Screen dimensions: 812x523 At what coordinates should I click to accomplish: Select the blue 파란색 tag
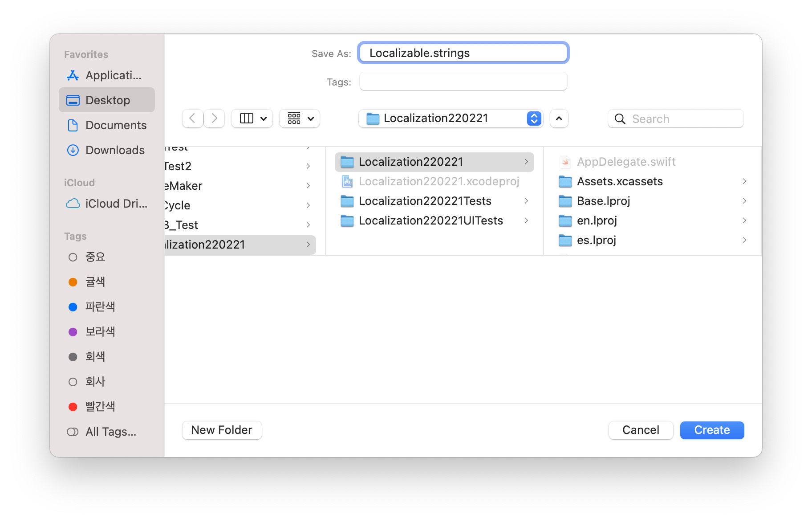pos(100,307)
